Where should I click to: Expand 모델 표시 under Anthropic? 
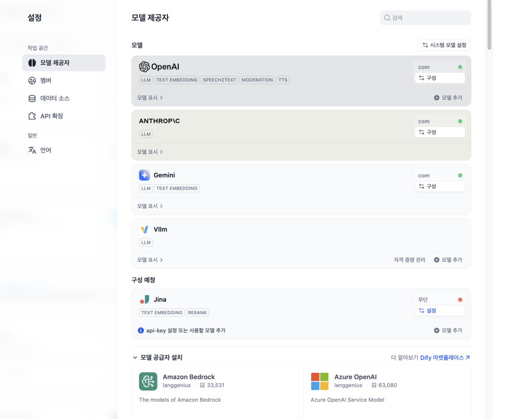pos(150,152)
